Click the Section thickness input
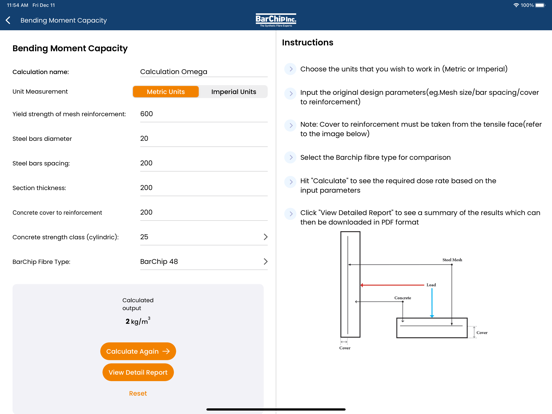The width and height of the screenshot is (552, 414). click(204, 188)
